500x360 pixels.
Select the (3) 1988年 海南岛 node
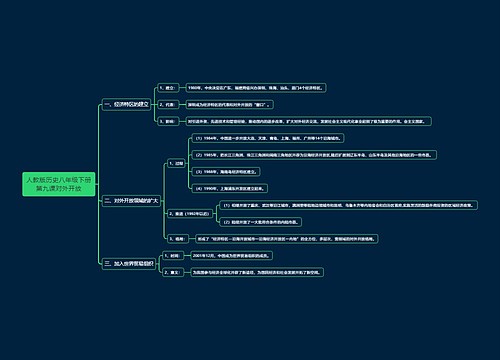226,172
